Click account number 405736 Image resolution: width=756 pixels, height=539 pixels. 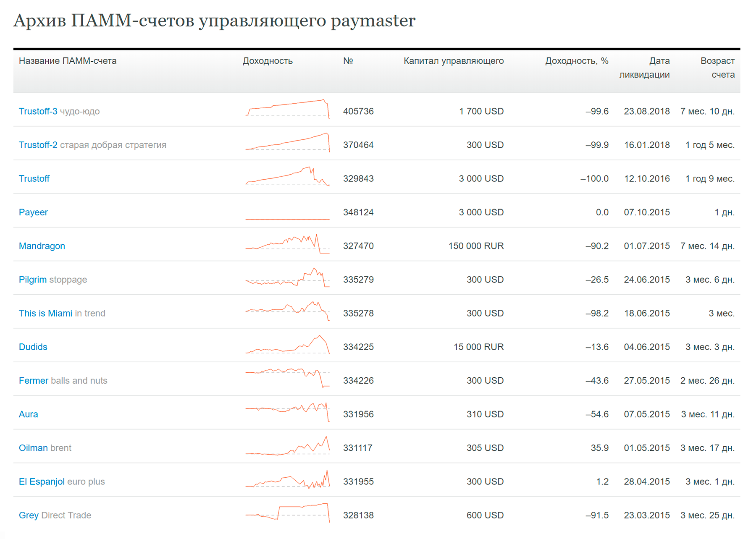click(x=358, y=111)
